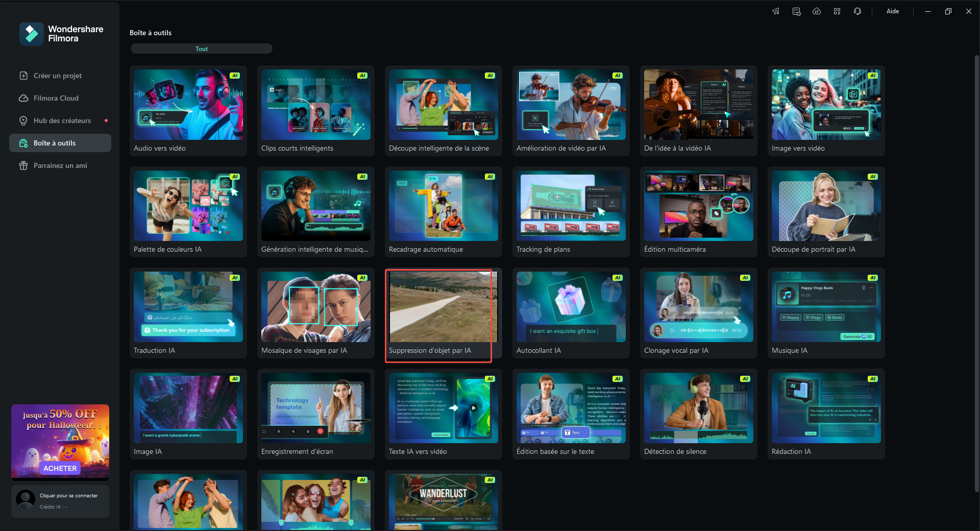
Task: Select the Tout category tab
Action: tap(202, 49)
